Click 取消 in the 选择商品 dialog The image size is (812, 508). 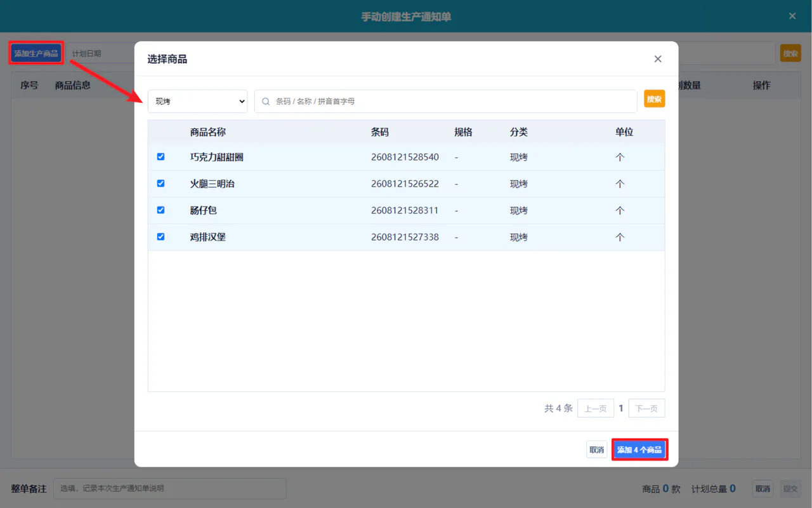click(x=597, y=450)
